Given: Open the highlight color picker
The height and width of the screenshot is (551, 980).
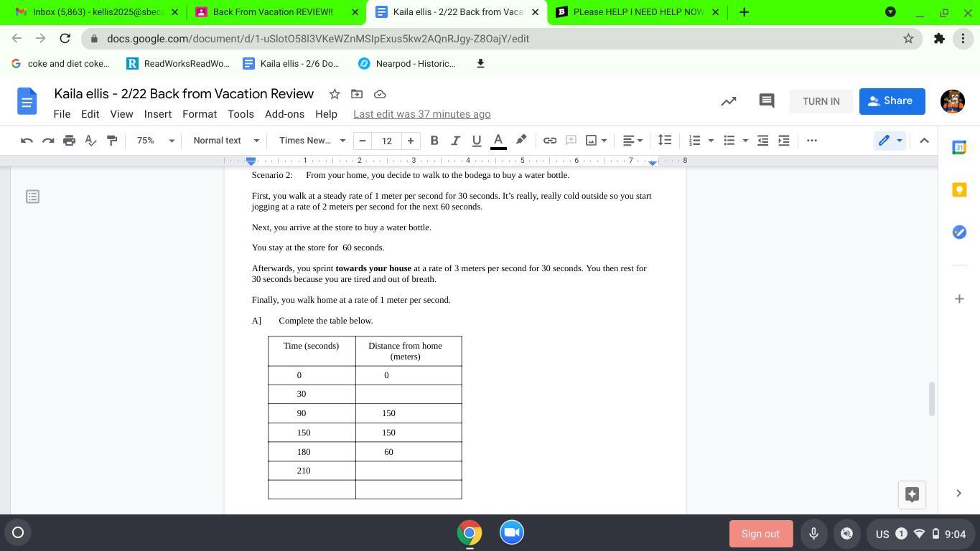Looking at the screenshot, I should click(x=521, y=141).
